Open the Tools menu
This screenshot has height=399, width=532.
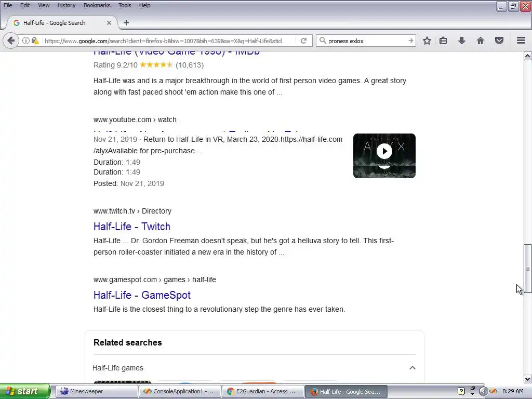click(125, 5)
